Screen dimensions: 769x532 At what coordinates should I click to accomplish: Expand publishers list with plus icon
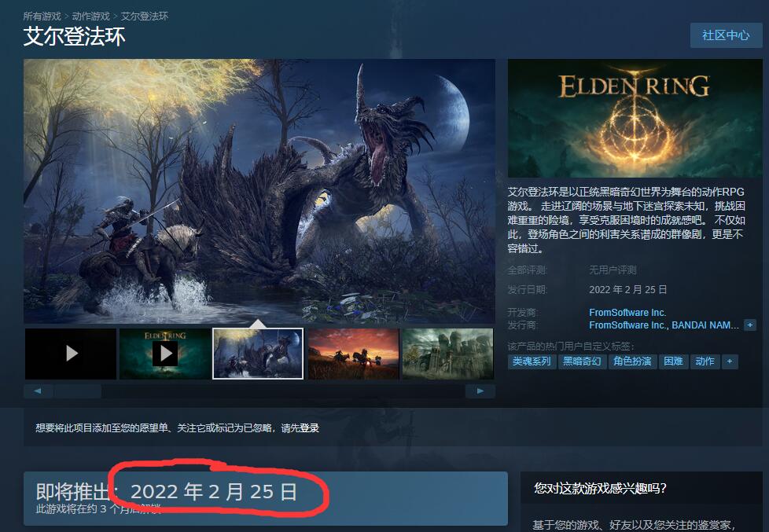pyautogui.click(x=749, y=325)
